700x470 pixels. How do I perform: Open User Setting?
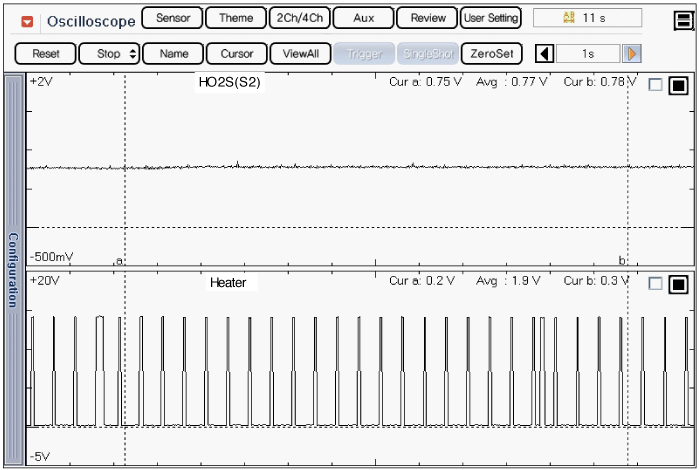point(491,18)
